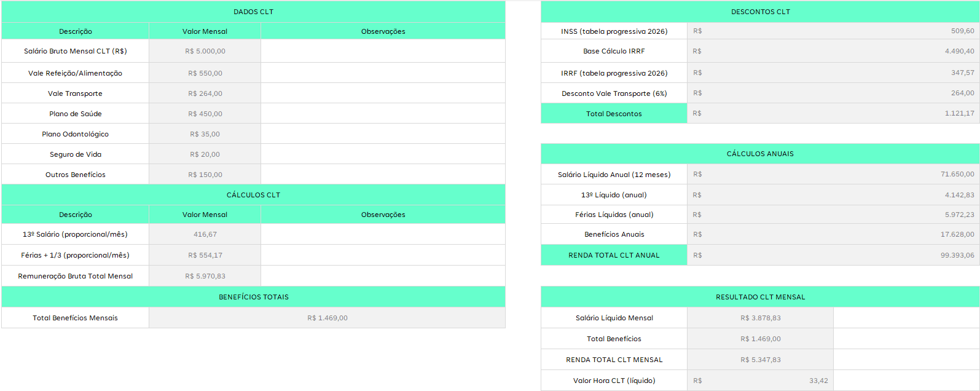Select the DADOS CLT header cell
The image size is (980, 391).
point(253,12)
